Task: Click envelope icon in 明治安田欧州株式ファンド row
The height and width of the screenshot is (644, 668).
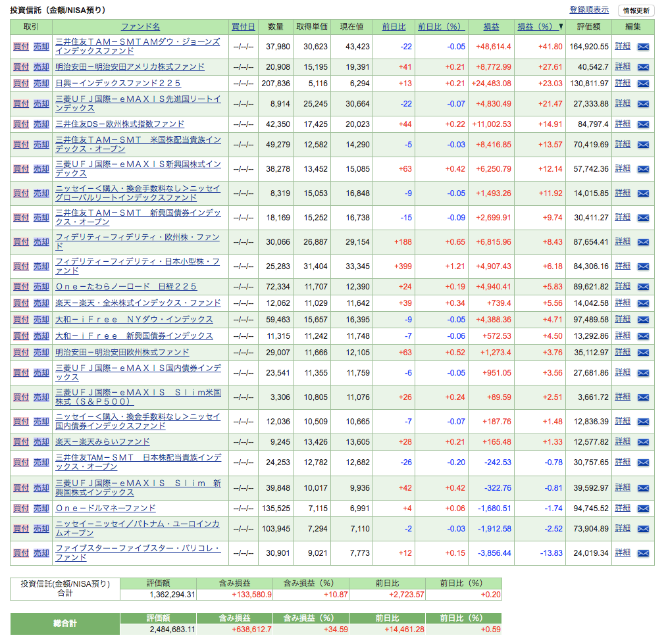Action: click(x=643, y=353)
